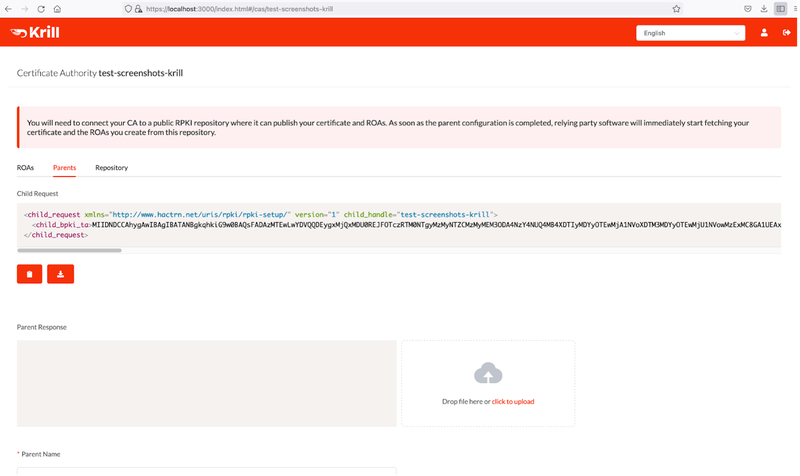The width and height of the screenshot is (800, 476).
Task: Click the logout icon in header
Action: pos(786,33)
